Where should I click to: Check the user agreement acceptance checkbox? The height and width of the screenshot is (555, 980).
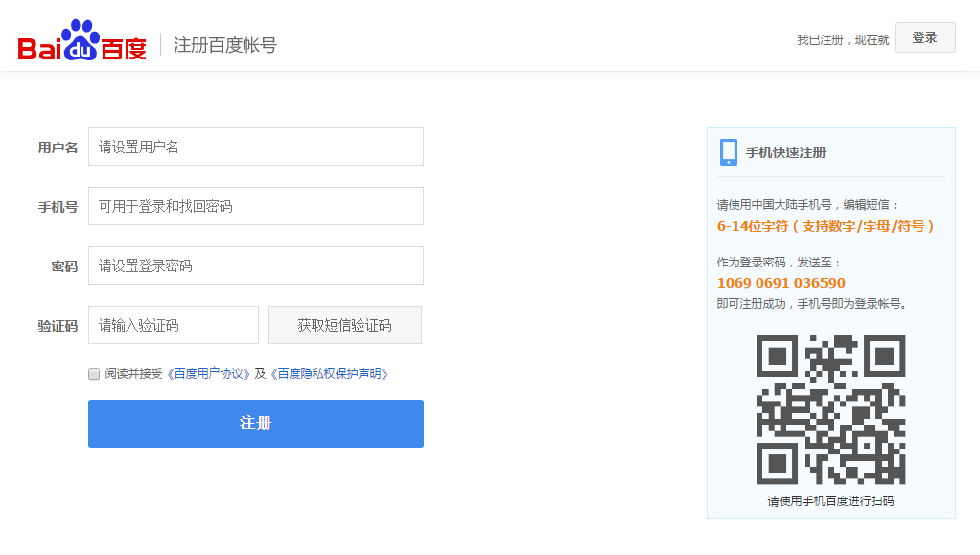click(93, 373)
